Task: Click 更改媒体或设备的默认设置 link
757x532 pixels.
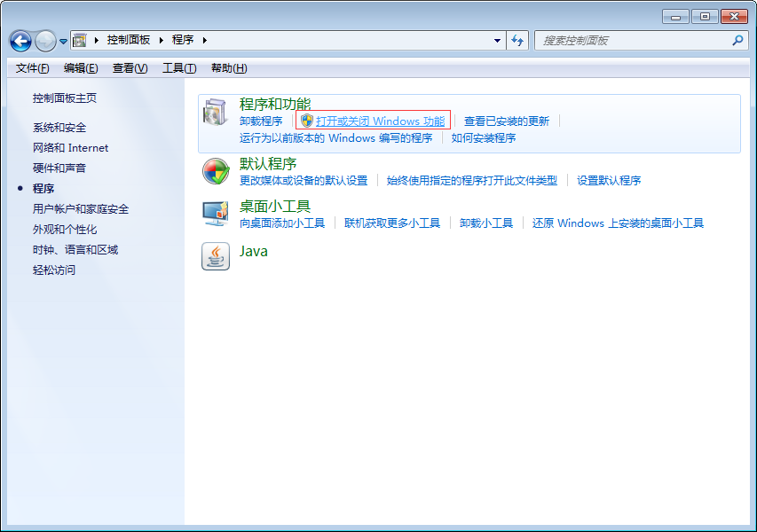Action: coord(304,181)
